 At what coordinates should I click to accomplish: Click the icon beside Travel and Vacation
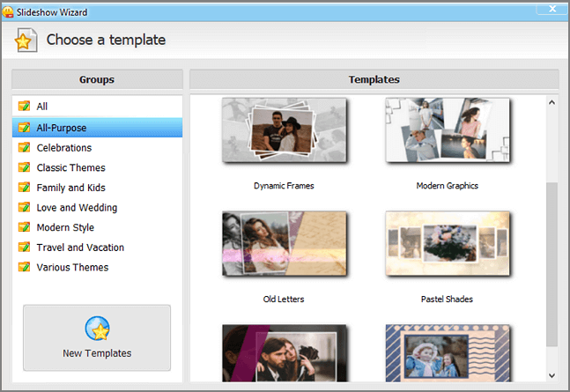(25, 248)
